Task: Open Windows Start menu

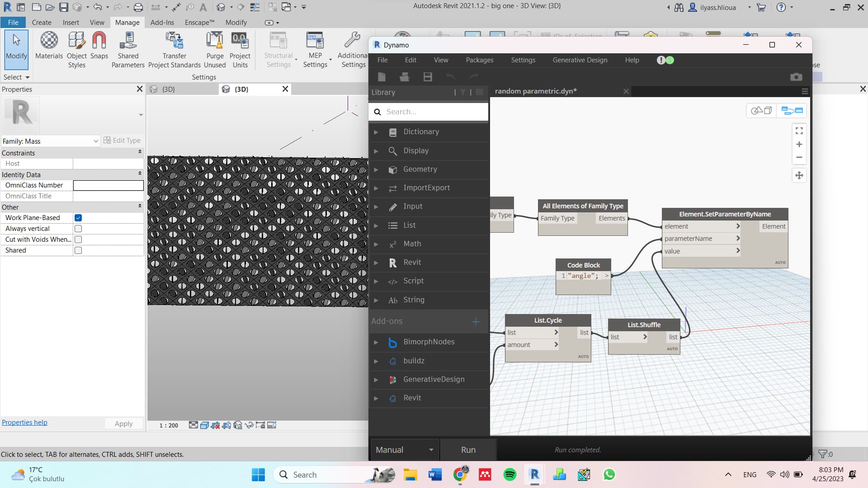Action: tap(258, 474)
